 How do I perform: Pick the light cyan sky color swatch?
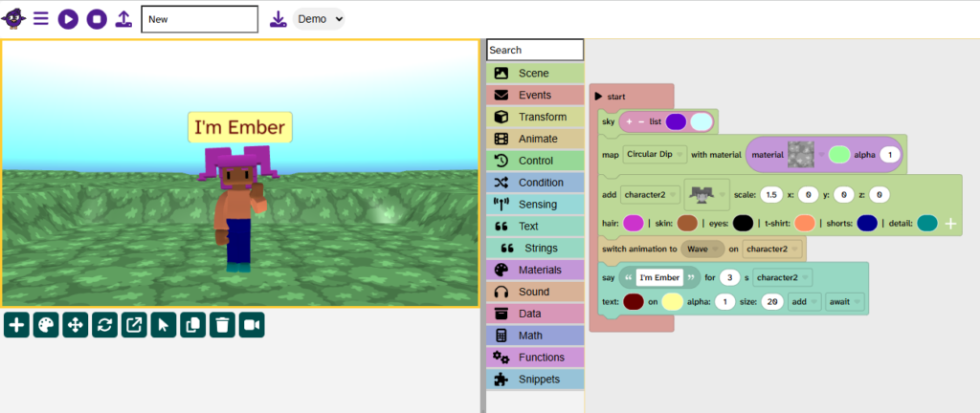702,121
